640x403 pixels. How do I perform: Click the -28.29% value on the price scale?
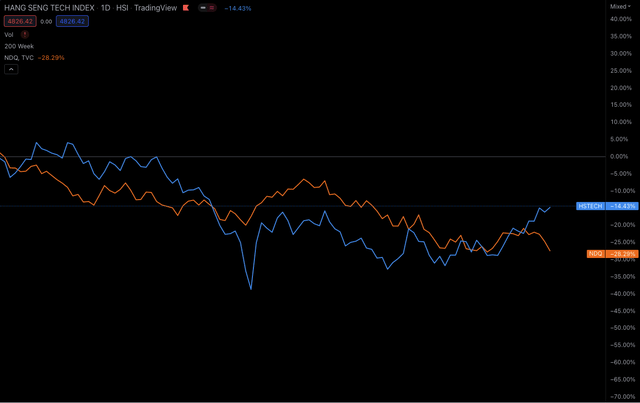click(x=622, y=254)
